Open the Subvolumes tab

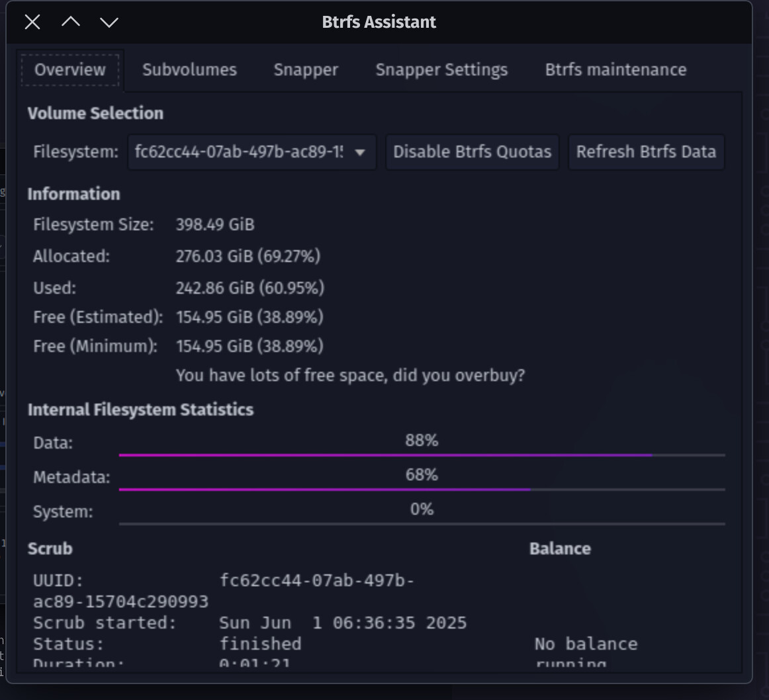point(189,70)
